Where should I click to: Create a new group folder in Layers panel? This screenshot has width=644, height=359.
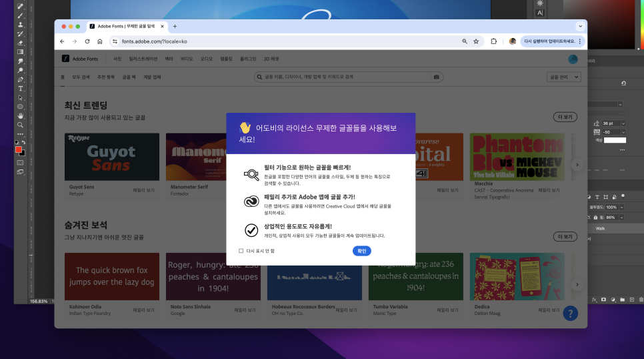[x=622, y=300]
